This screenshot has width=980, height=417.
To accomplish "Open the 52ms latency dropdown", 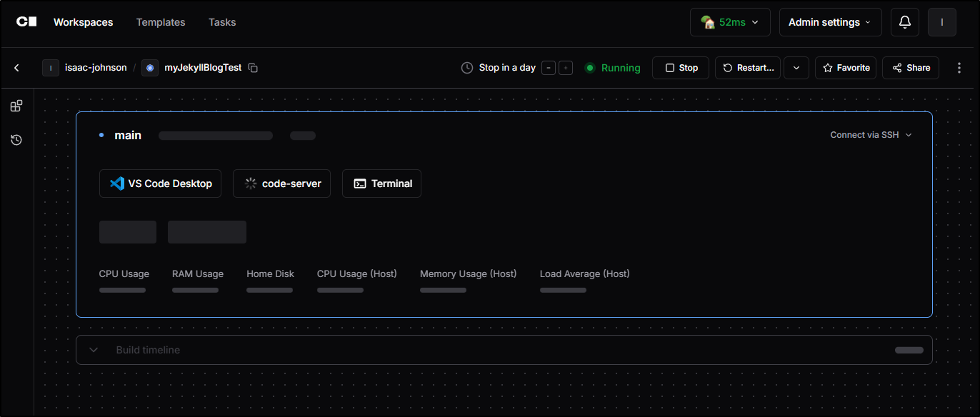I will (x=730, y=22).
